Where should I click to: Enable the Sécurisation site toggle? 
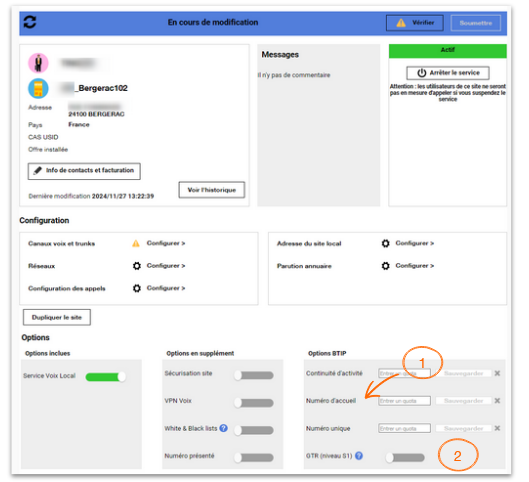(254, 375)
